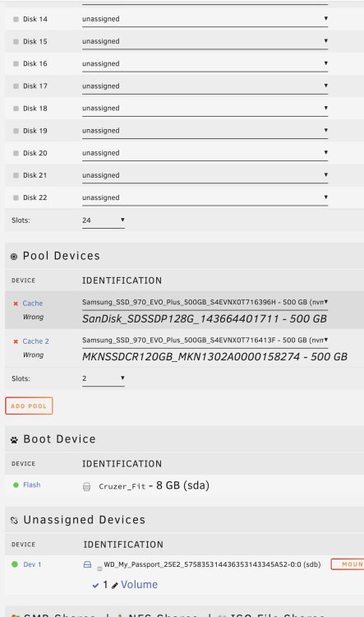364x617 pixels.
Task: Click the Boot Device paw icon
Action: click(x=14, y=440)
